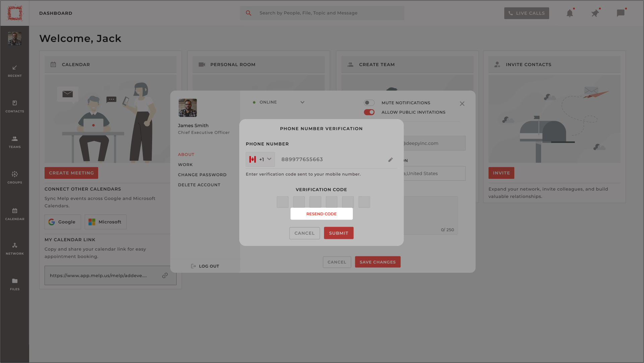The width and height of the screenshot is (644, 363).
Task: Select the WORK tab in profile
Action: [x=185, y=164]
